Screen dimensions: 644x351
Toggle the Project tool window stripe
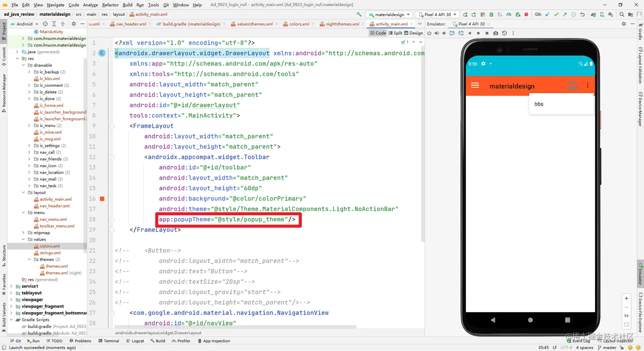click(4, 31)
